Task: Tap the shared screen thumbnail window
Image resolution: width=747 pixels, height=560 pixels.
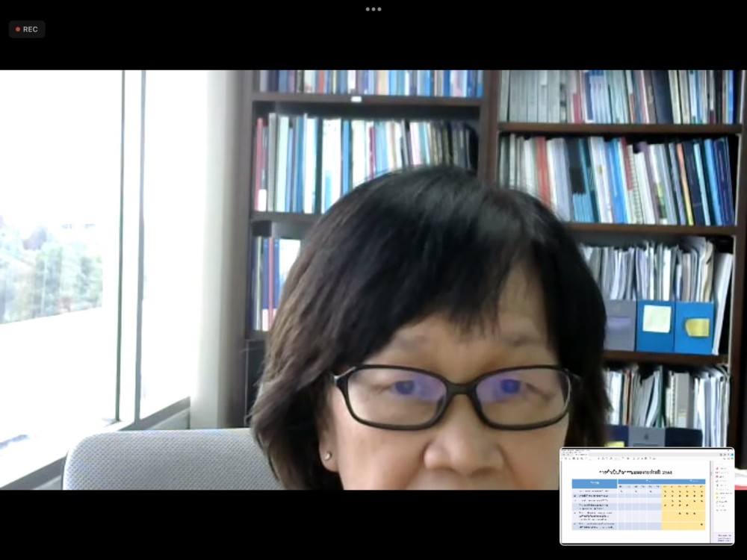Action: click(x=647, y=496)
